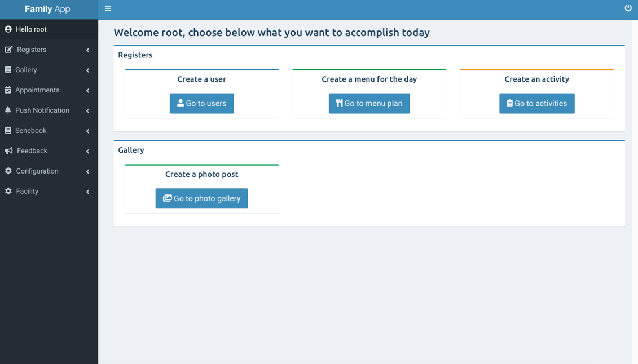Click the power logout icon

(x=628, y=8)
